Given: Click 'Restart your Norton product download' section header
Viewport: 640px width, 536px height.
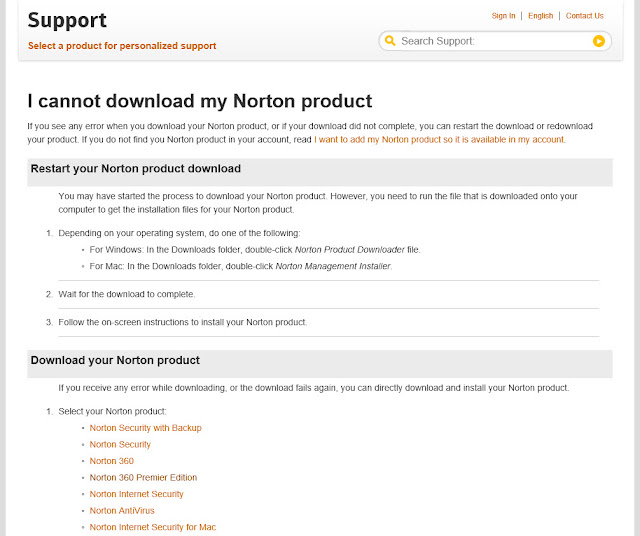Looking at the screenshot, I should coord(136,169).
